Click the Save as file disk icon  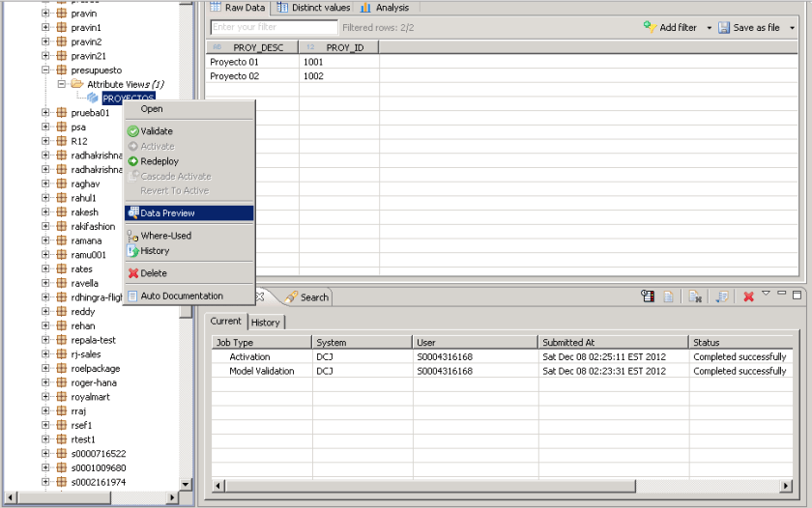(x=724, y=28)
